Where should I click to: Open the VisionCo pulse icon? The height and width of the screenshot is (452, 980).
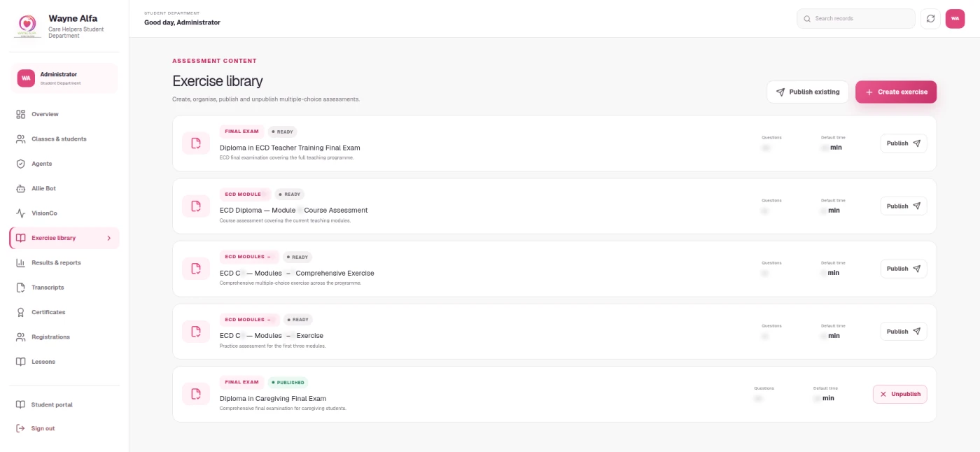coord(21,213)
